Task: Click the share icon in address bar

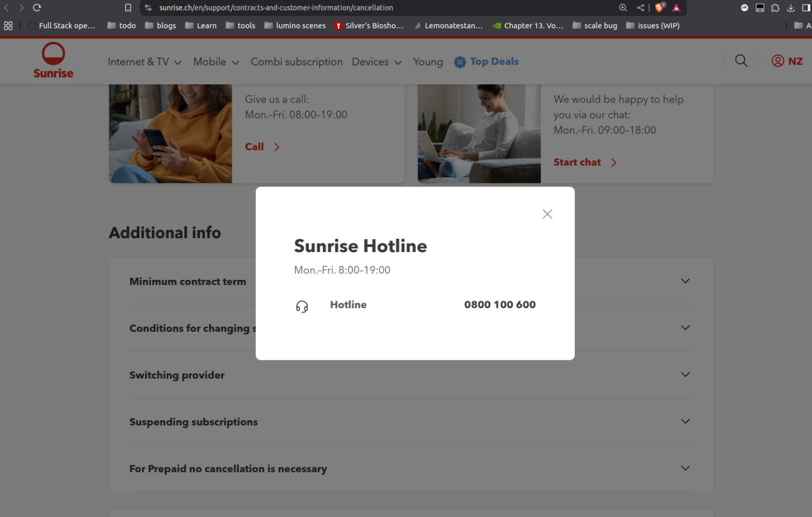Action: [641, 7]
